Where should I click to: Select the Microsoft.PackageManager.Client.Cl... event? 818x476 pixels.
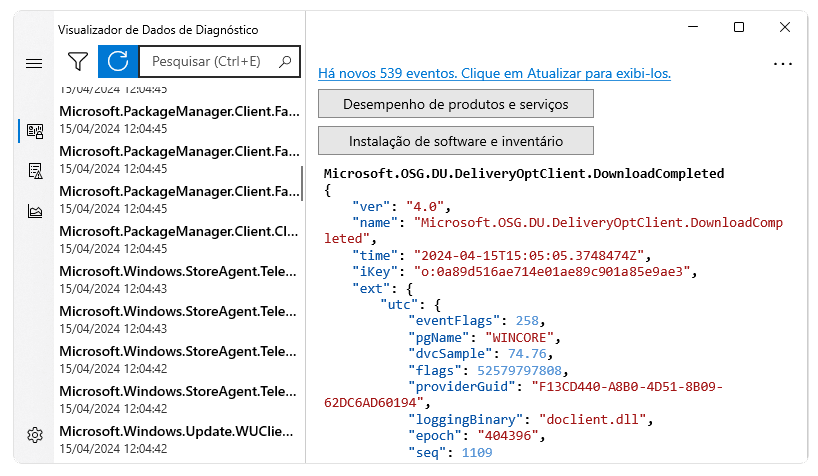pos(178,239)
